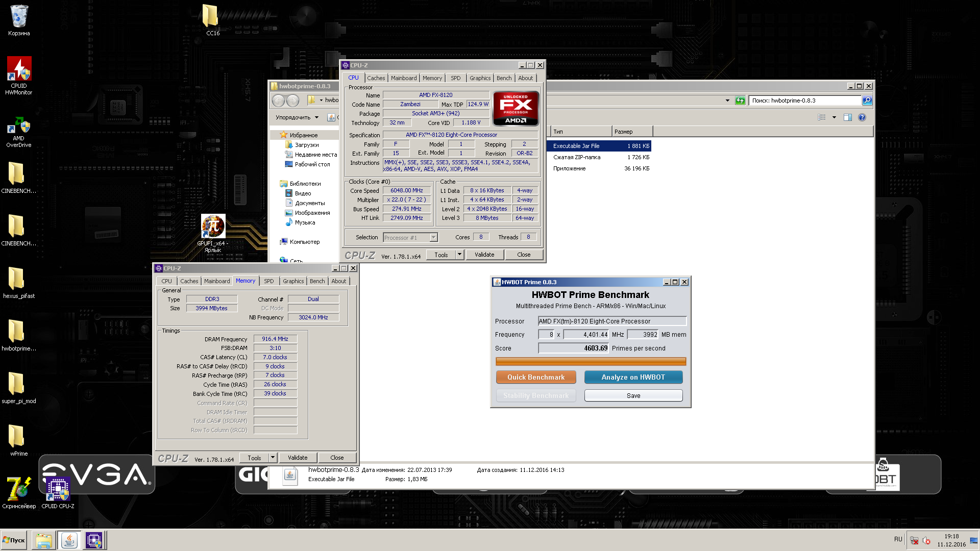Launch the Скринсейвер desktop icon

(19, 492)
